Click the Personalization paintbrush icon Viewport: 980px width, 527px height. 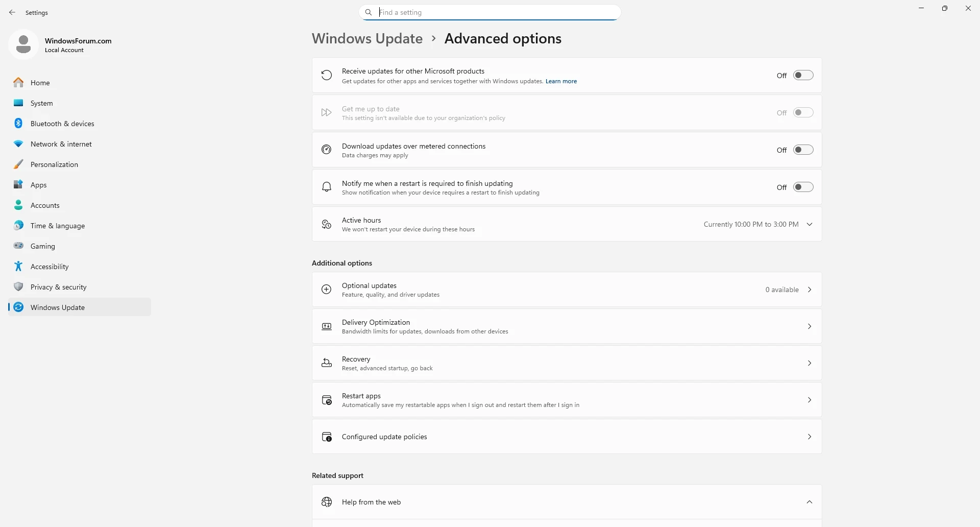click(x=18, y=164)
